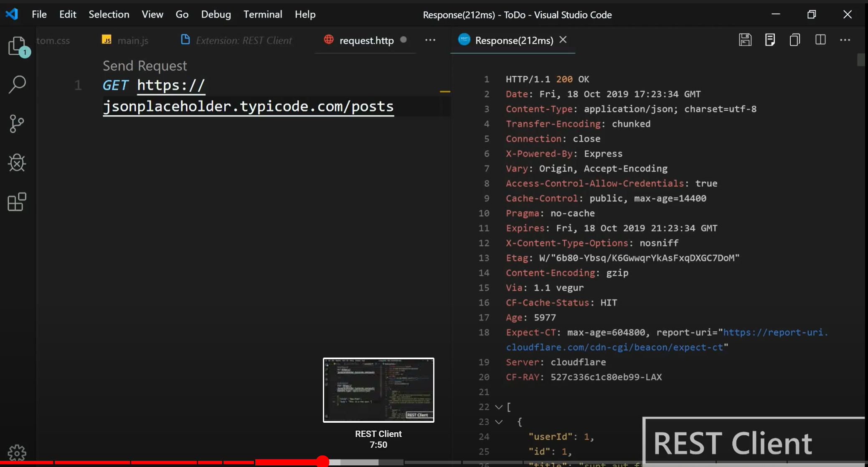868x467 pixels.
Task: Open the Extensions view icon
Action: point(17,202)
